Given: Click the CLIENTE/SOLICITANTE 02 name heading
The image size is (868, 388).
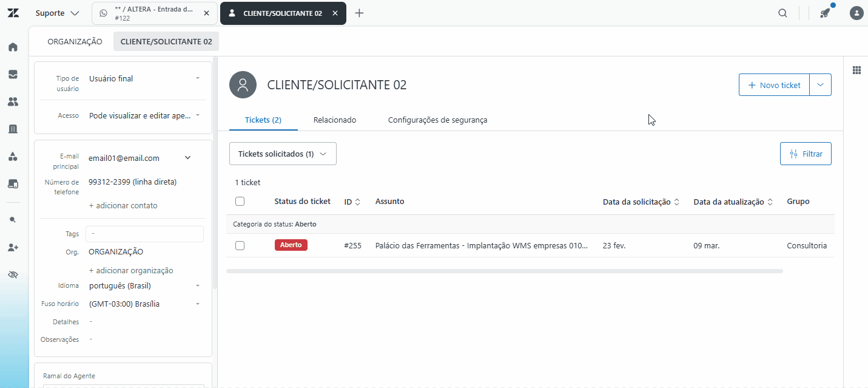Looking at the screenshot, I should pyautogui.click(x=337, y=85).
